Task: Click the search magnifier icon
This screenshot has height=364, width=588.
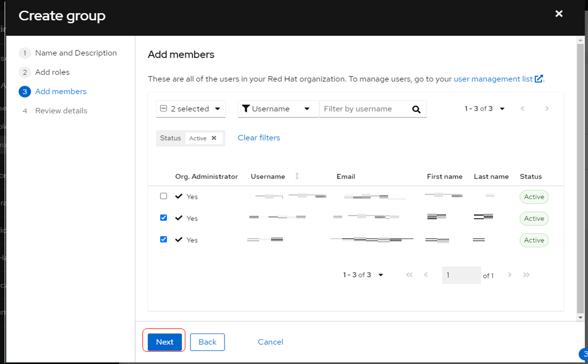Action: click(x=416, y=109)
